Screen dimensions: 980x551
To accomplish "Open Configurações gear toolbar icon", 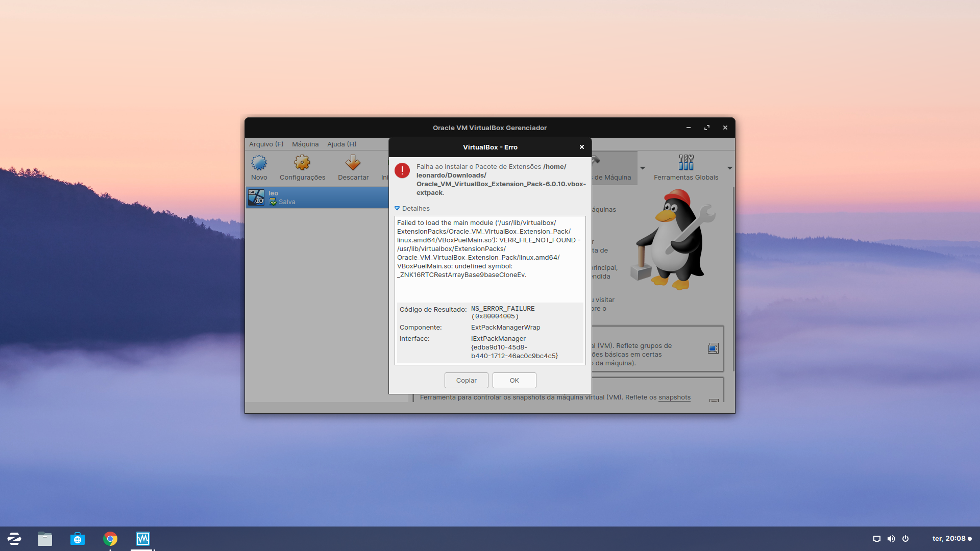I will coord(302,163).
